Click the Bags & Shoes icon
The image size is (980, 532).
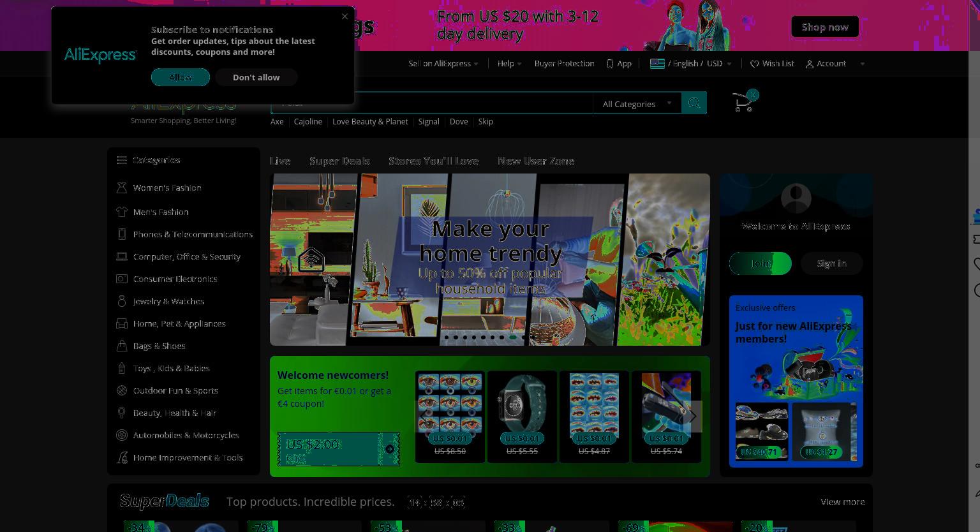pyautogui.click(x=122, y=346)
